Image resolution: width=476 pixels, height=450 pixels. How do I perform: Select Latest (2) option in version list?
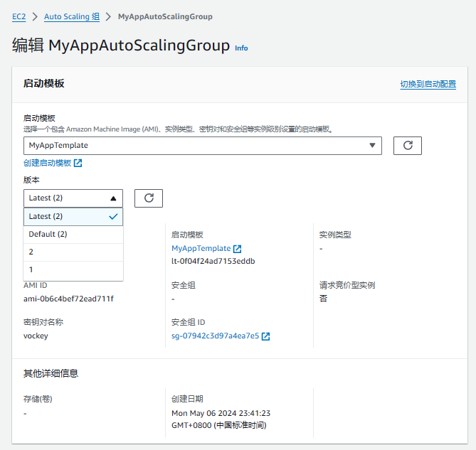tap(73, 217)
